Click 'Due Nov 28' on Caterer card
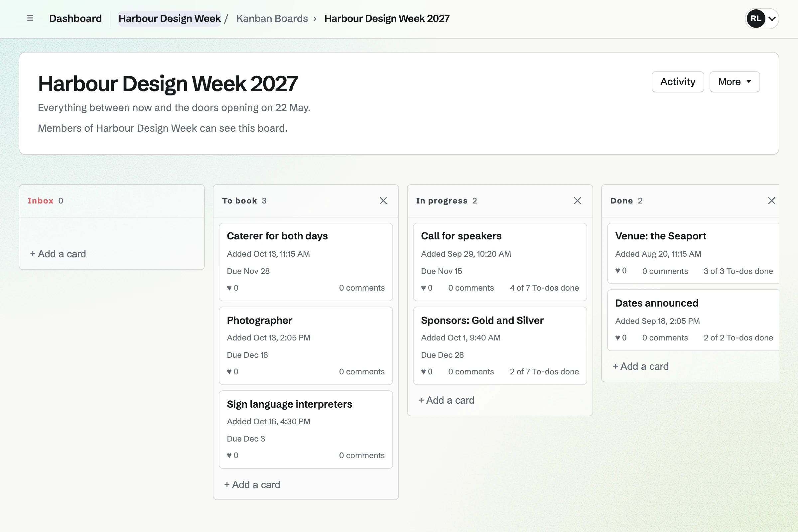798x532 pixels. pyautogui.click(x=248, y=271)
